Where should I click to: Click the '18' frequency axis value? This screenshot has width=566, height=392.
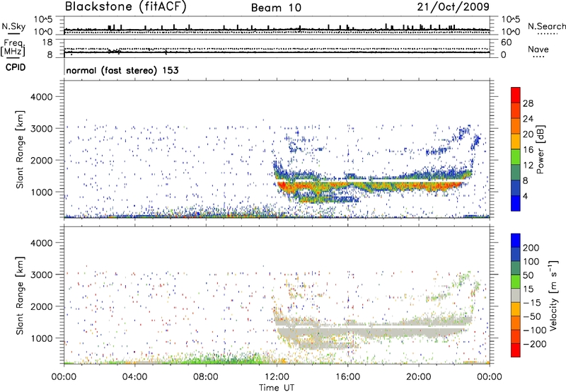(x=47, y=42)
